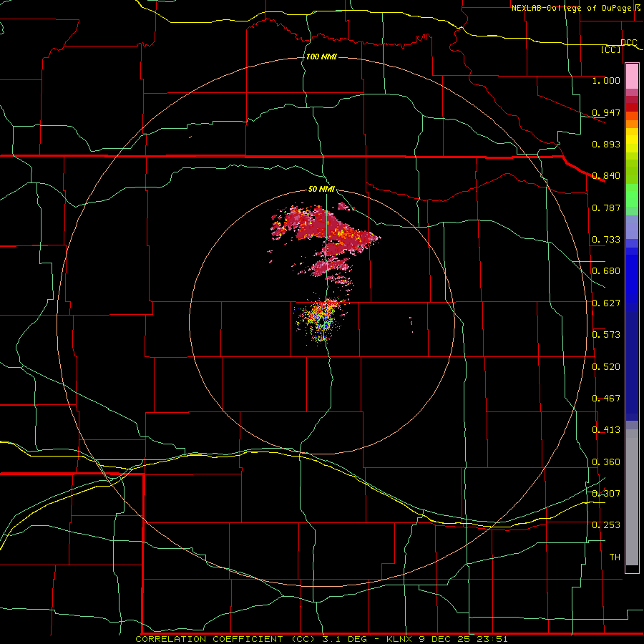Click the 0.520 scale value
Screen dimensions: 644x644
606,367
